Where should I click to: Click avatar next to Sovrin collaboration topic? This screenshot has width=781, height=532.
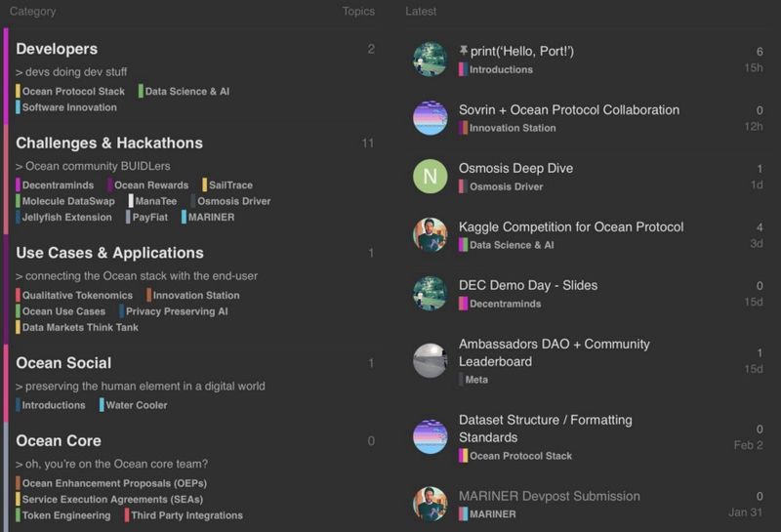431,118
